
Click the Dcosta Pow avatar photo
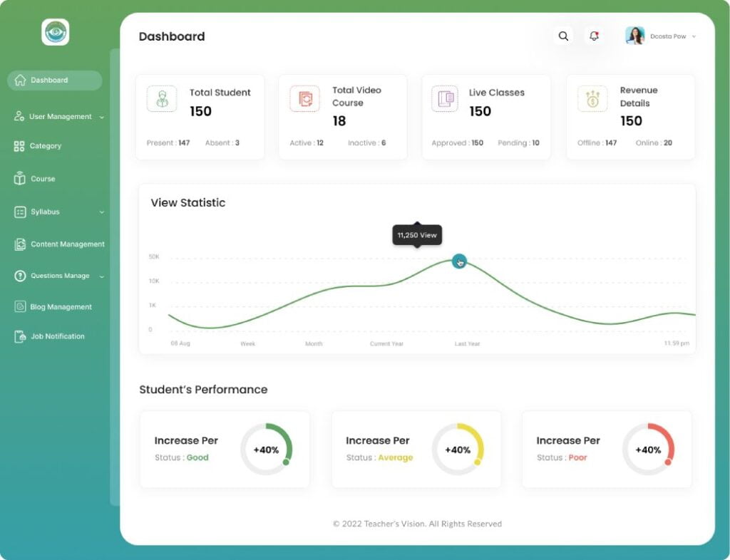pos(634,36)
